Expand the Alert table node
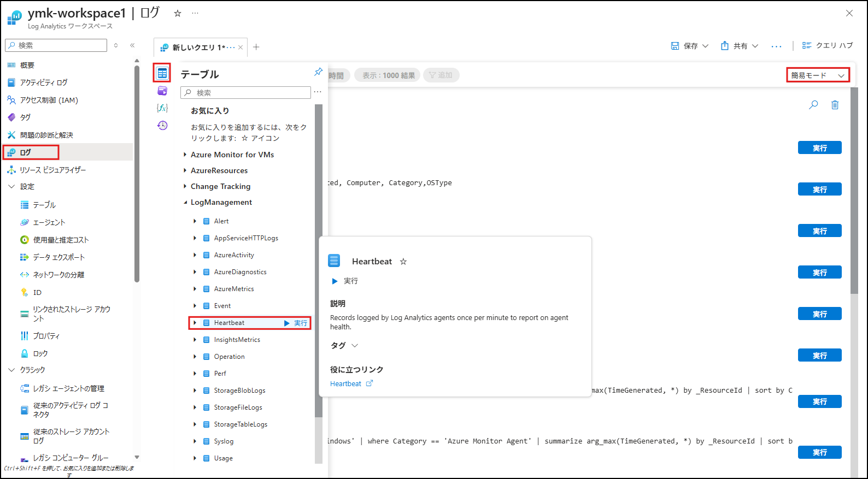Image resolution: width=868 pixels, height=479 pixels. (x=195, y=221)
